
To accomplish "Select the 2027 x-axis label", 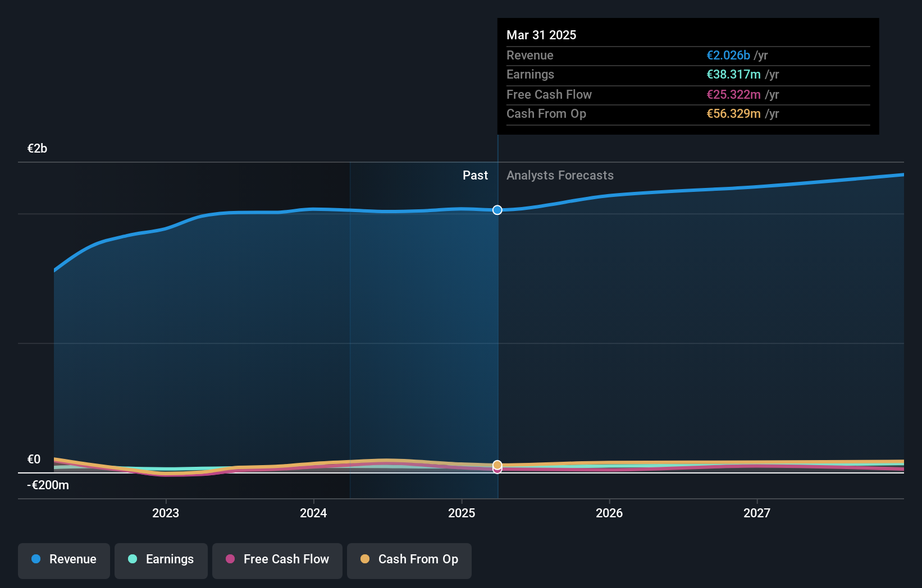I will coord(757,513).
